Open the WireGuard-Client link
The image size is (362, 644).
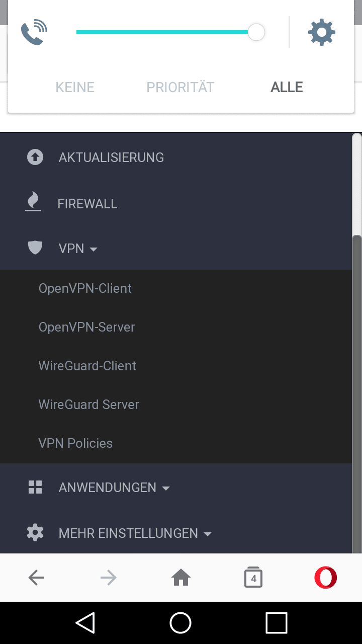pos(87,366)
